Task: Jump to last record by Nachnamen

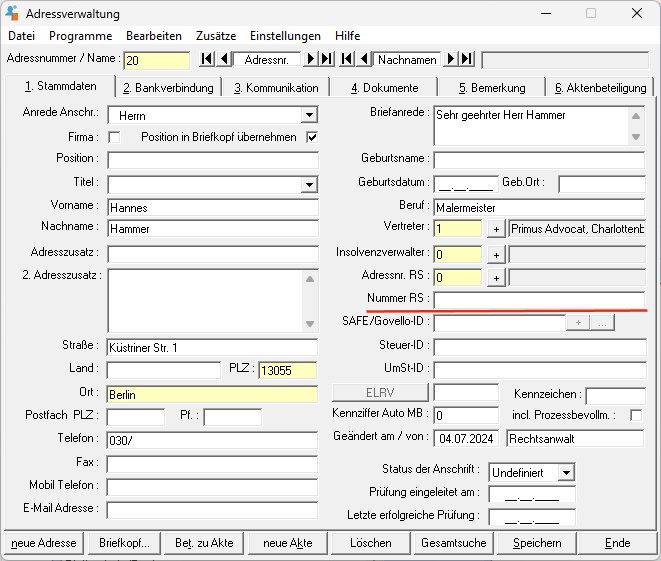Action: coord(467,59)
